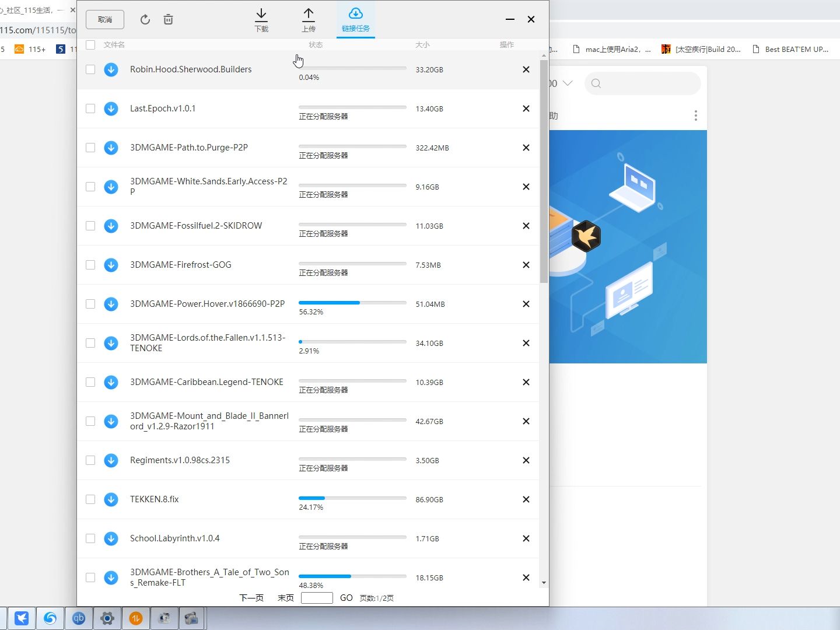Viewport: 840px width, 630px height.
Task: Open the 'mac上使用Aria2' bookmark
Action: [612, 50]
